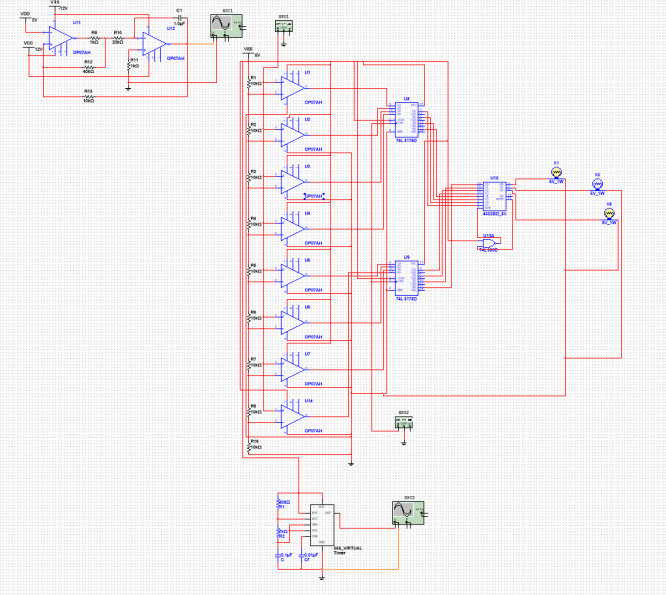
Task: Select op-amp comparator U6
Action: 292,323
